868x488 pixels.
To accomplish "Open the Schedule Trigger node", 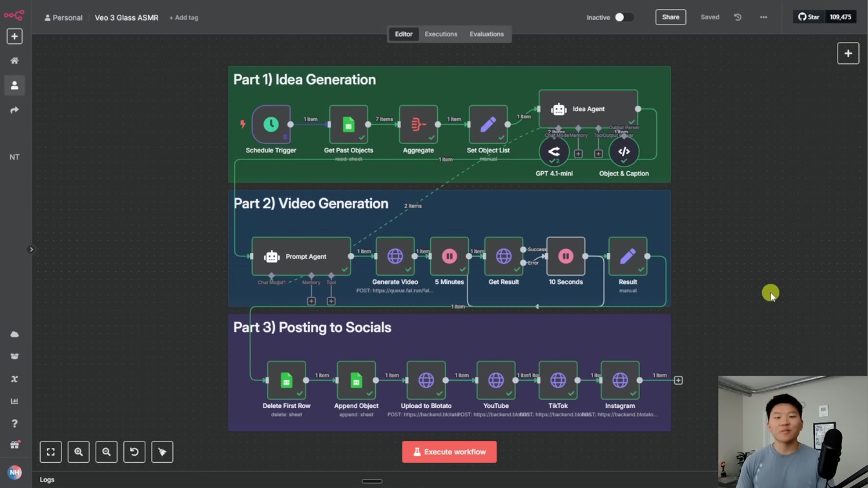I will (x=271, y=125).
